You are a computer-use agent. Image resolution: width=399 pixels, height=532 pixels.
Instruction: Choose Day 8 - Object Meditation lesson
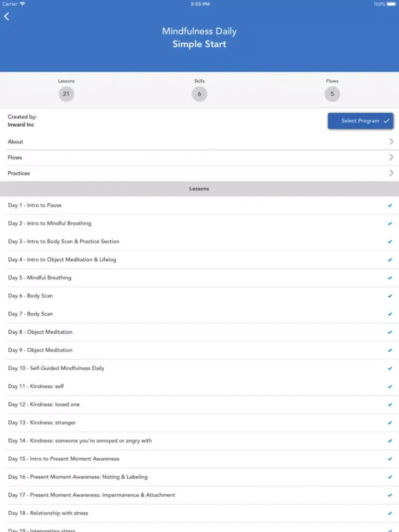click(40, 332)
